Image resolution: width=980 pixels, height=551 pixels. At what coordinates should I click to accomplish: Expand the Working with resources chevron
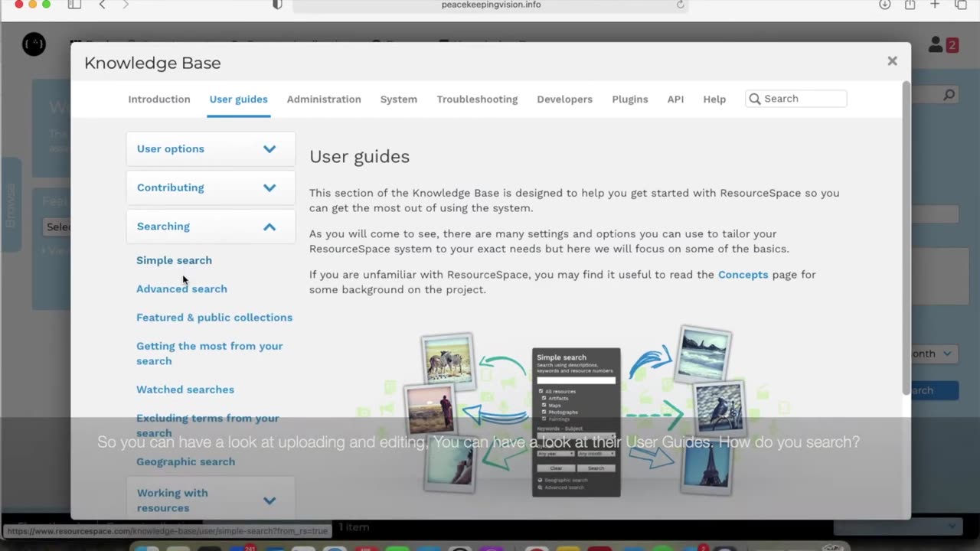(269, 500)
